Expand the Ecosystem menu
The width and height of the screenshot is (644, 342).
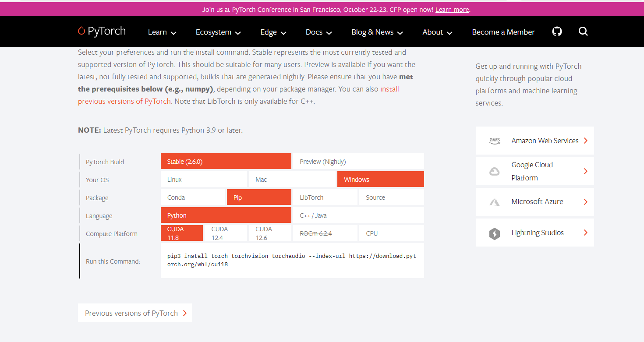(x=218, y=32)
